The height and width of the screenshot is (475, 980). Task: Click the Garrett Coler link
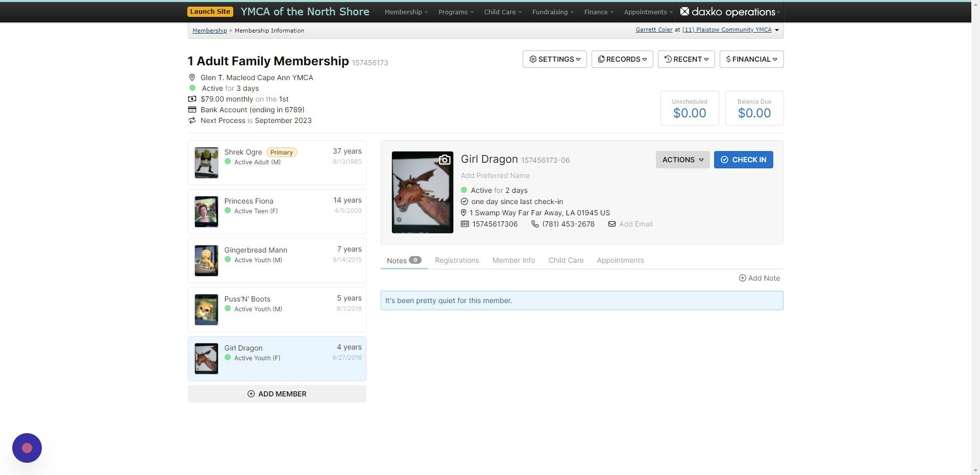[x=654, y=30]
